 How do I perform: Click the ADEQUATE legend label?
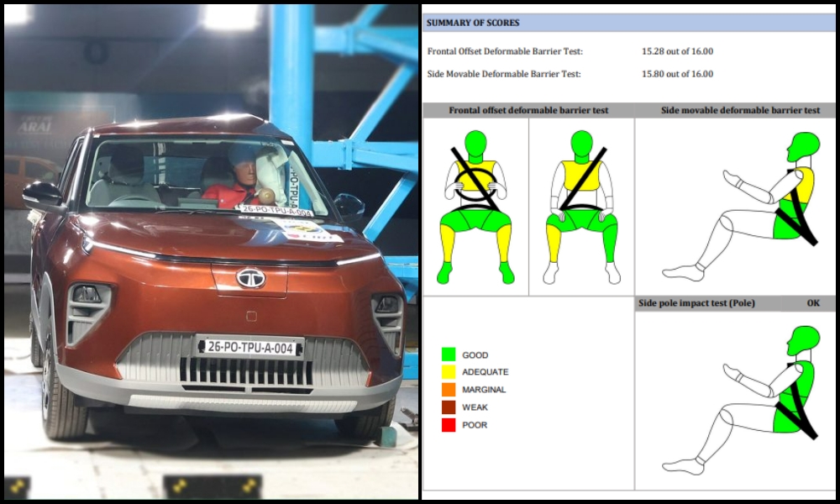(486, 372)
